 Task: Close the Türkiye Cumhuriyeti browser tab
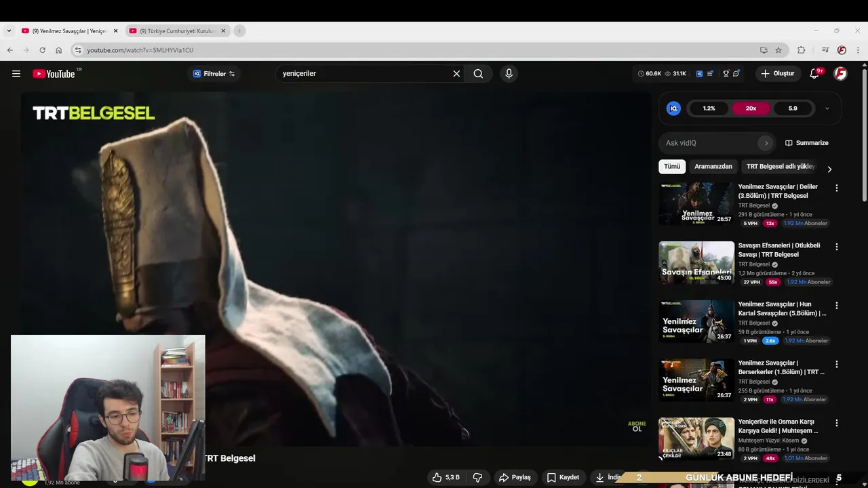(223, 30)
